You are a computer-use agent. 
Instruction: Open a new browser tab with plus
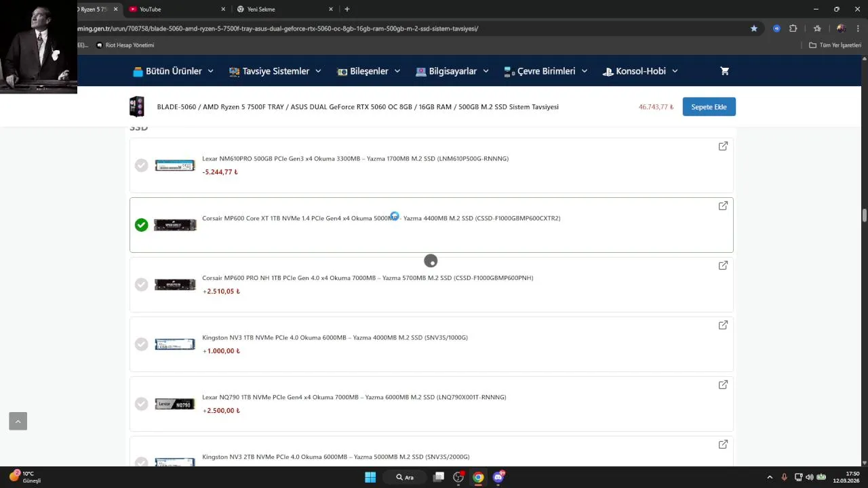click(347, 9)
